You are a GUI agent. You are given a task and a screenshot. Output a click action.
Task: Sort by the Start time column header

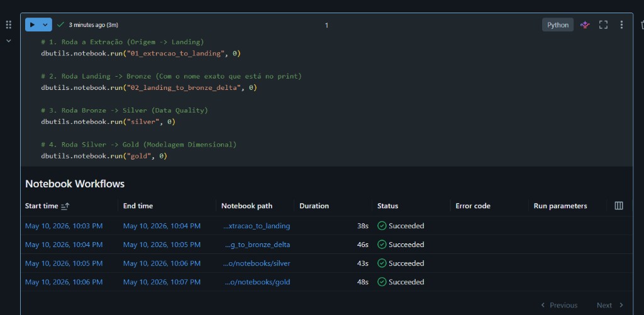42,206
